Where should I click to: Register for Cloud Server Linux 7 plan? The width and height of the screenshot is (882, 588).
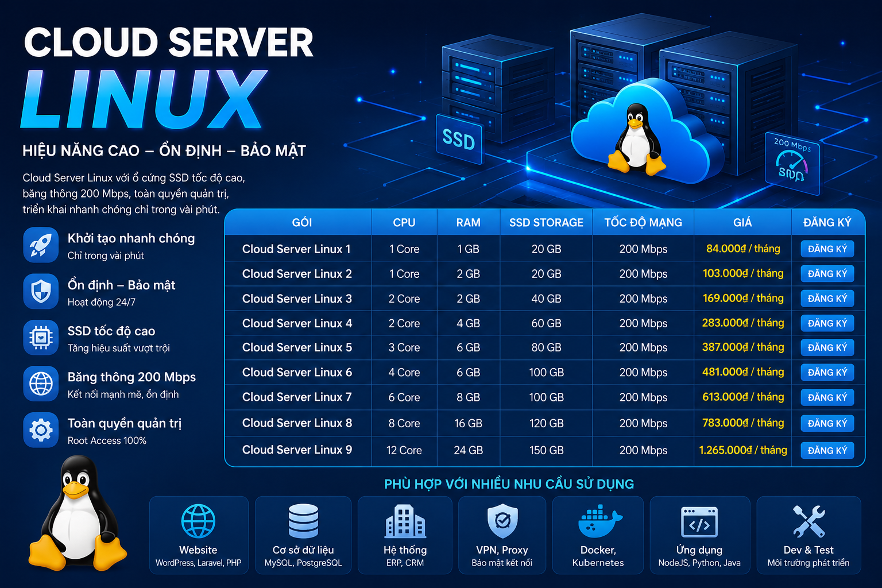(x=827, y=397)
